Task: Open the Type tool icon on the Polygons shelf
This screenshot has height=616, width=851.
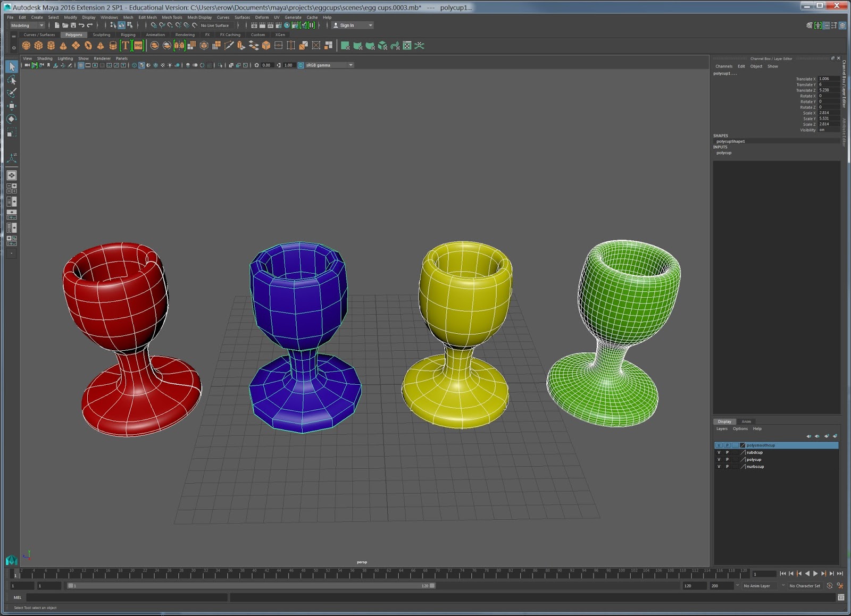Action: 125,46
